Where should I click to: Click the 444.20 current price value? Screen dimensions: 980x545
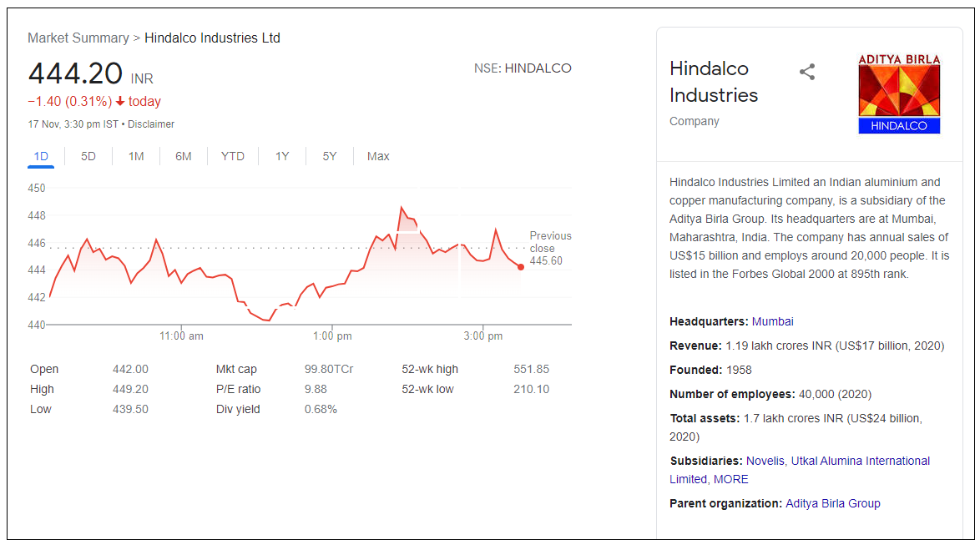tap(75, 73)
